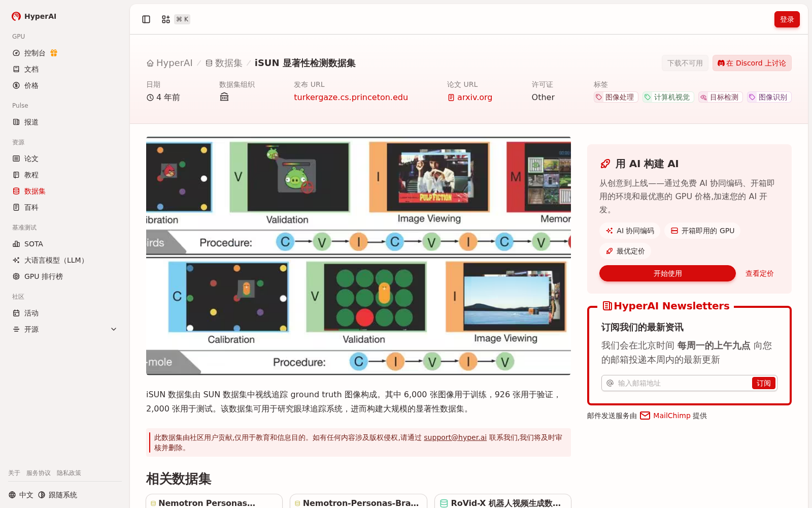This screenshot has width=812, height=508.
Task: Open the 跟随系统 theme selector
Action: [57, 495]
